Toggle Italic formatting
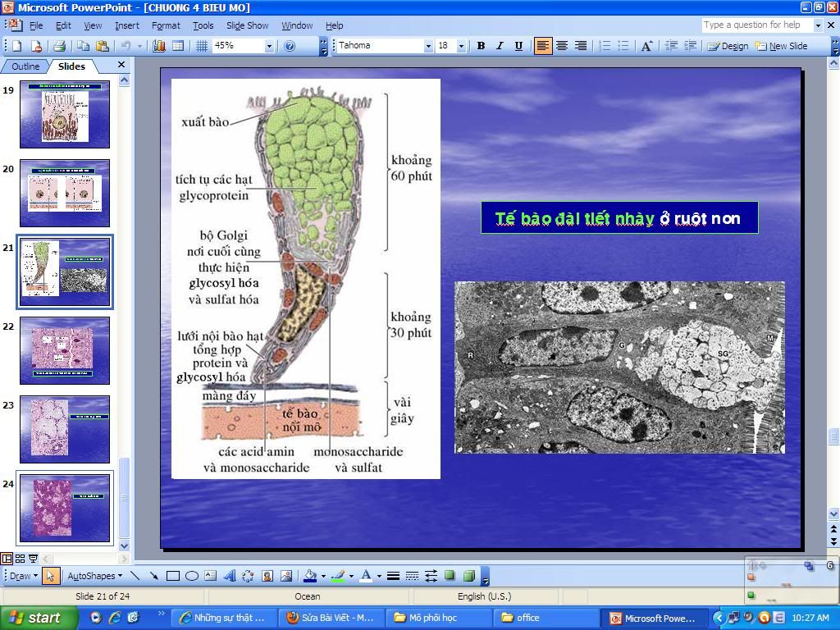This screenshot has width=840, height=630. pos(500,46)
